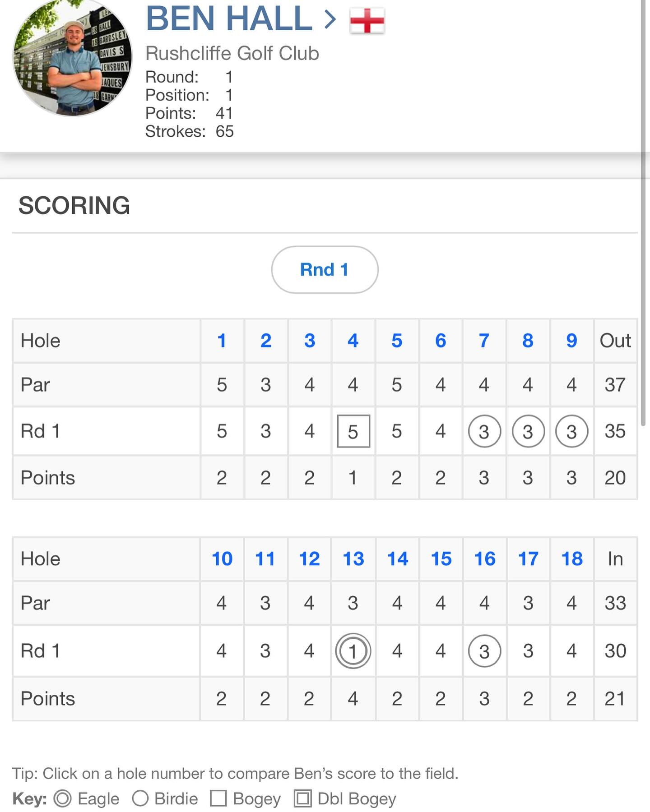Click the Bogey square icon in the Key
The height and width of the screenshot is (812, 650).
(x=220, y=798)
